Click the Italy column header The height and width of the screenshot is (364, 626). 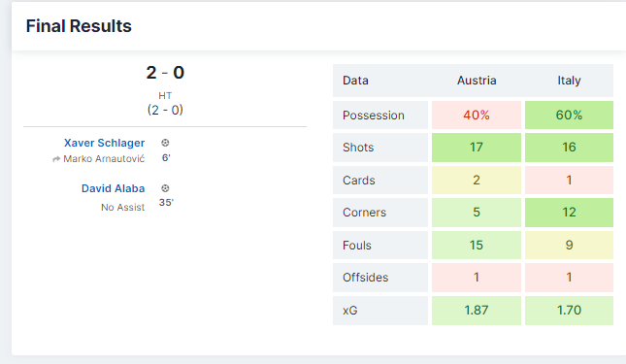point(569,81)
